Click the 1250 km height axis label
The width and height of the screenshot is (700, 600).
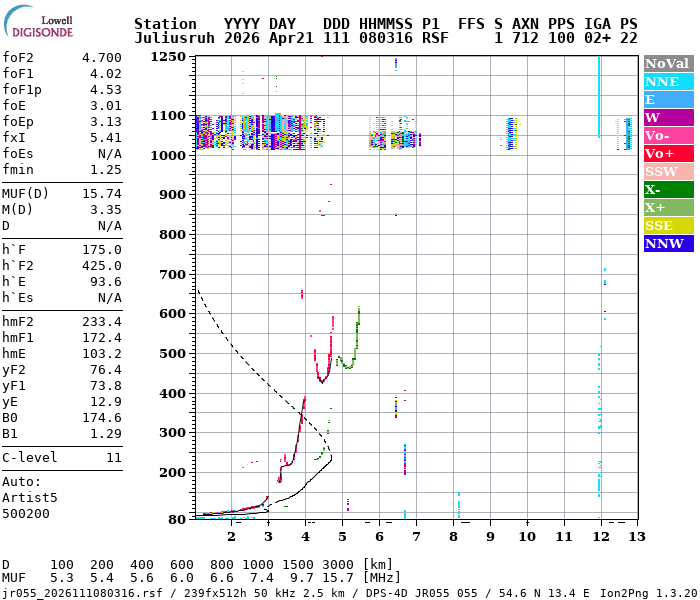[169, 57]
